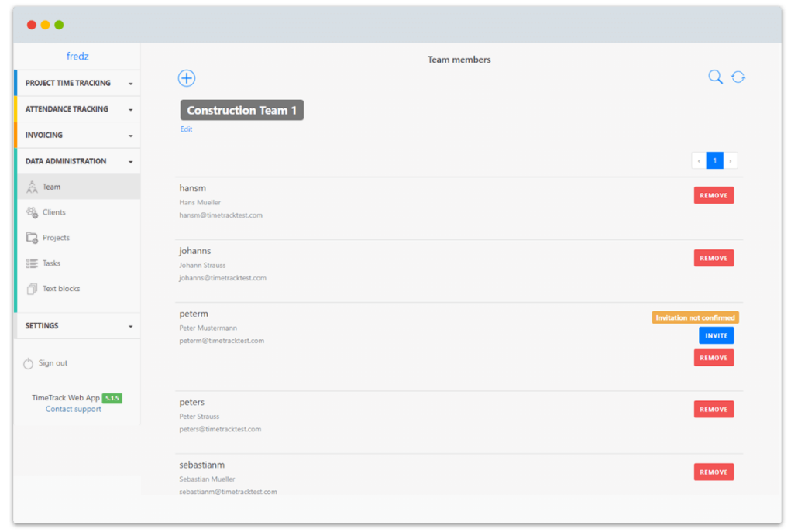Open Projects via its folder icon
The height and width of the screenshot is (532, 798).
coord(32,238)
